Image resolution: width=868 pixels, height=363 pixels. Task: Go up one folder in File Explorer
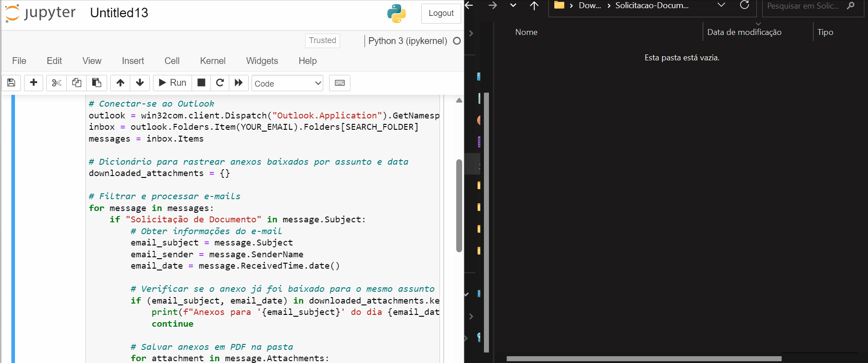click(x=534, y=5)
